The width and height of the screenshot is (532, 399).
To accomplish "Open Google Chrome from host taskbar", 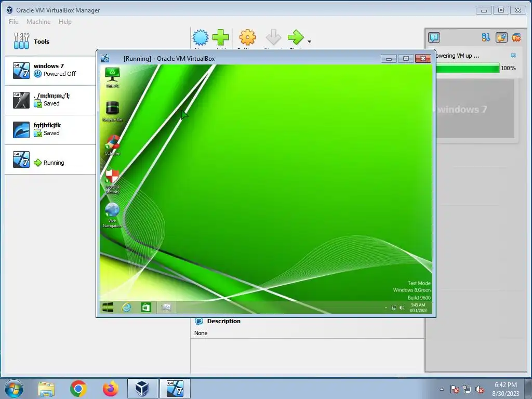I will [78, 389].
